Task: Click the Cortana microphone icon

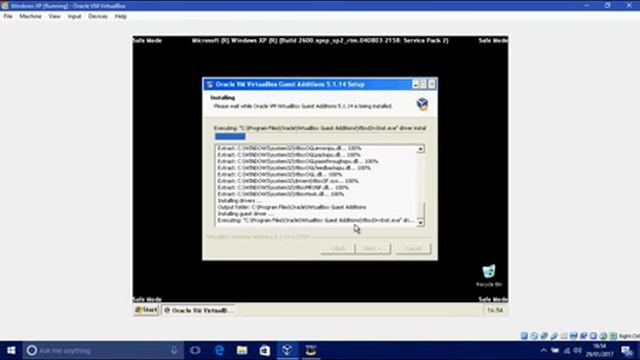Action: (x=174, y=350)
